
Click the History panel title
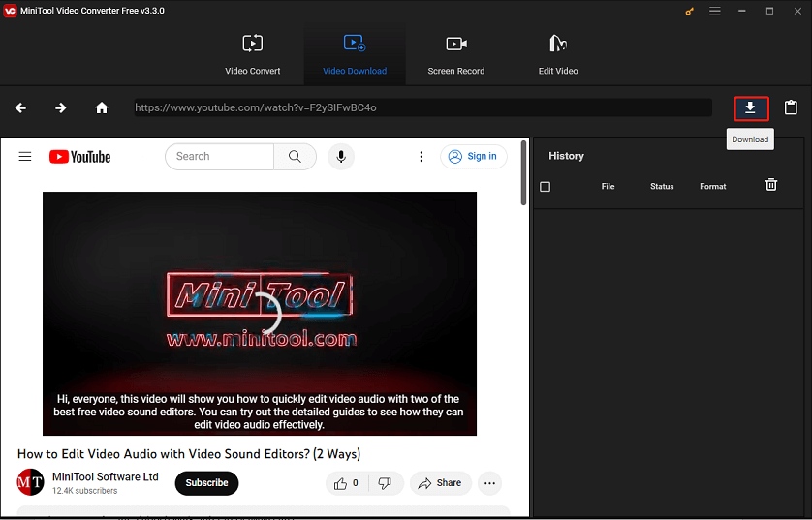tap(566, 156)
